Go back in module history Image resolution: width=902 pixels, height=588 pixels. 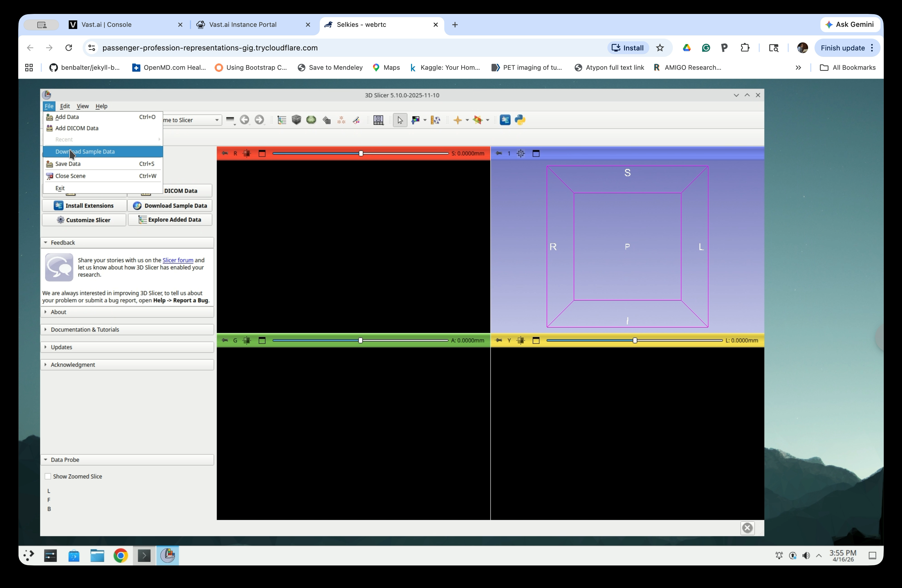[244, 120]
